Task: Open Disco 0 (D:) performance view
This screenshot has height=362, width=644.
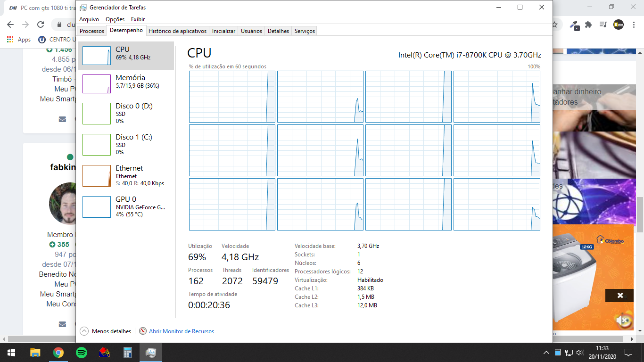Action: coord(126,113)
